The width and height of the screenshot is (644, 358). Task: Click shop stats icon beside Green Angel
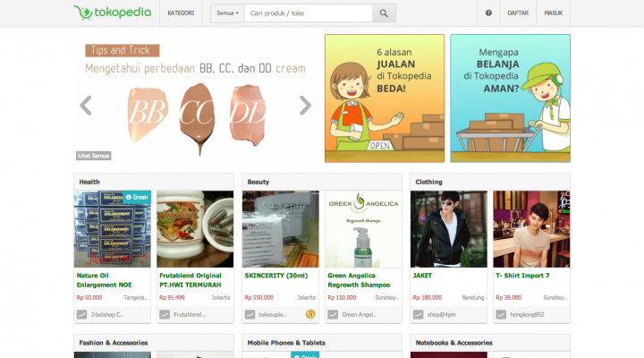(x=333, y=314)
